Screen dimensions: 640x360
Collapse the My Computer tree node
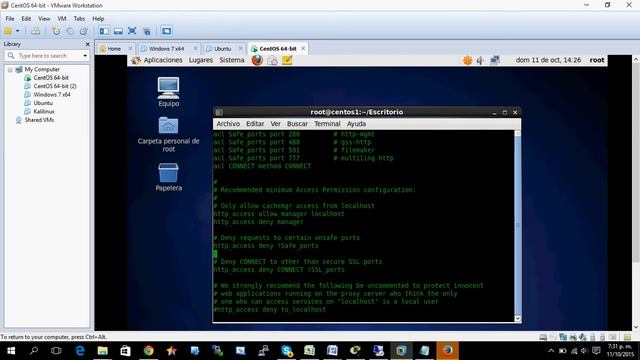(10, 70)
